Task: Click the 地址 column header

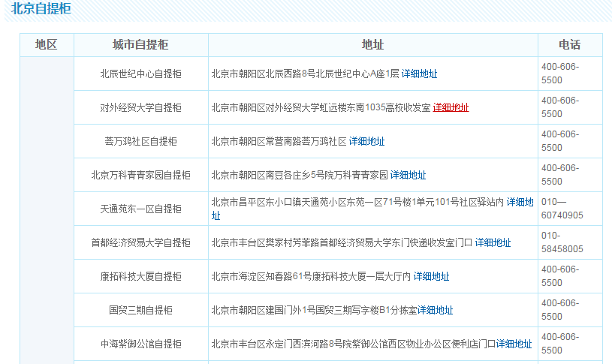Action: pos(372,44)
